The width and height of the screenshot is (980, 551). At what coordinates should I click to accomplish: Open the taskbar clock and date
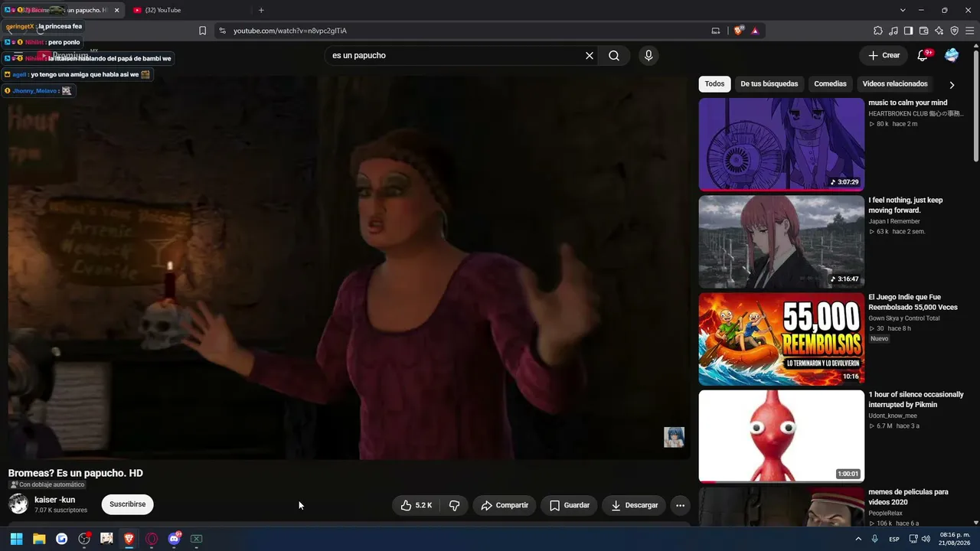tap(954, 539)
